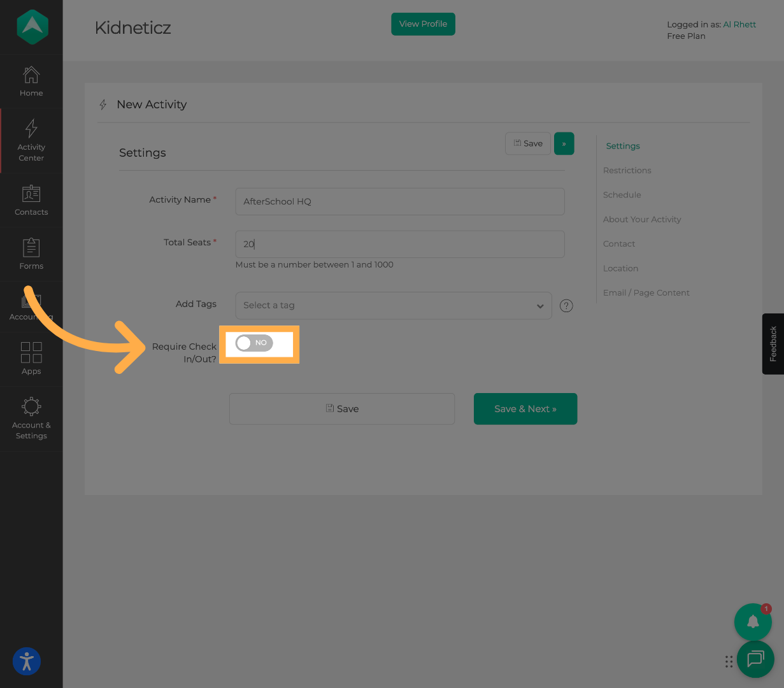This screenshot has height=688, width=784.
Task: Click the Save & Next button
Action: click(x=525, y=409)
